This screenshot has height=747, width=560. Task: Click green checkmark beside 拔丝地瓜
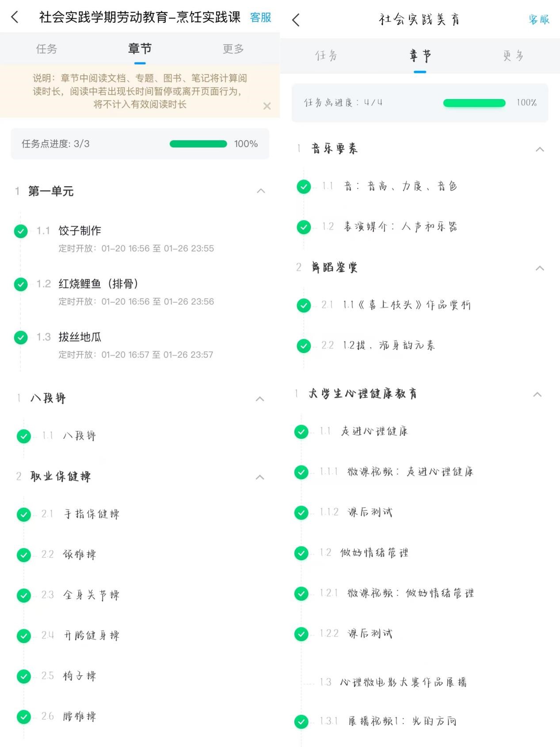pos(21,337)
